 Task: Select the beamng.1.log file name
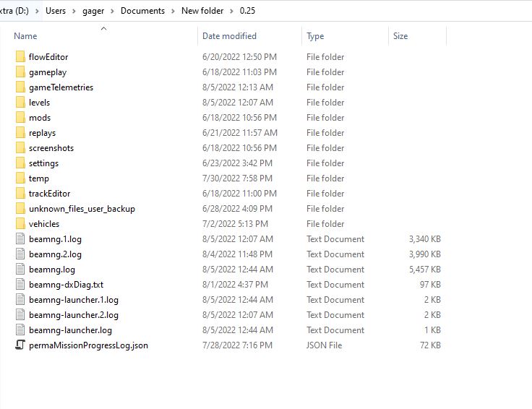[56, 239]
